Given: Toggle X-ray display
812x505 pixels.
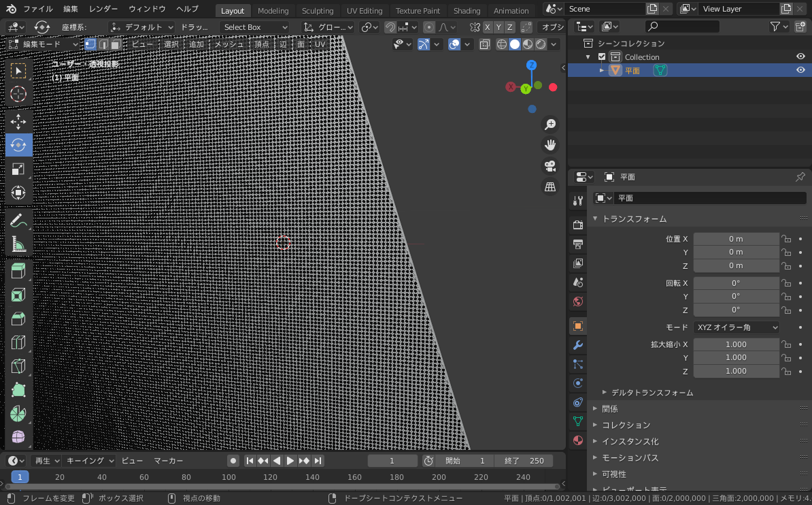Looking at the screenshot, I should point(484,45).
